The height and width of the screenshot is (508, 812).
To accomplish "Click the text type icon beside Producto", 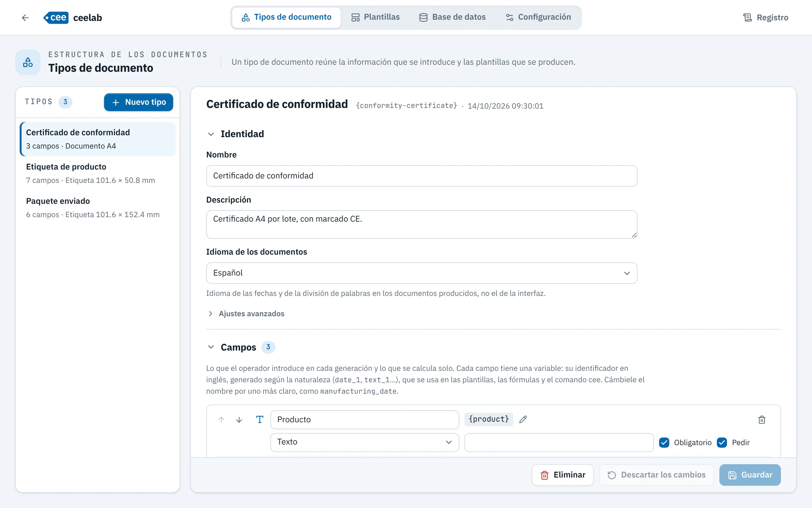I will tap(260, 419).
